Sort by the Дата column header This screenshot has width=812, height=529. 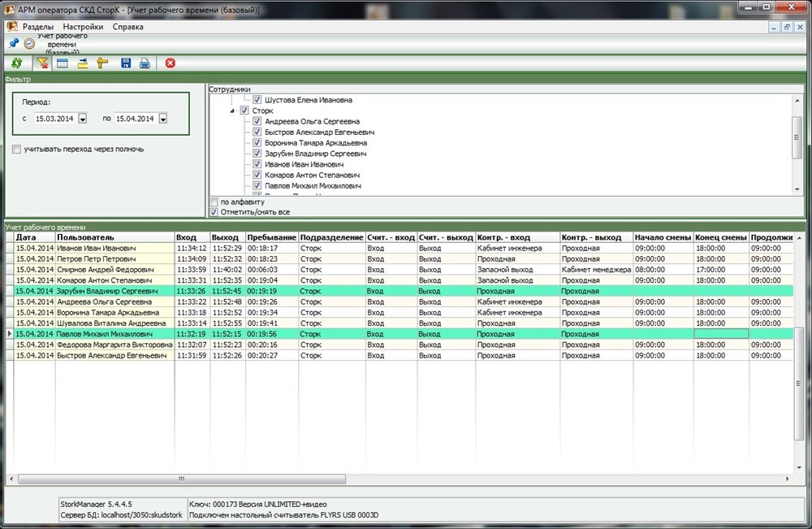(x=34, y=237)
